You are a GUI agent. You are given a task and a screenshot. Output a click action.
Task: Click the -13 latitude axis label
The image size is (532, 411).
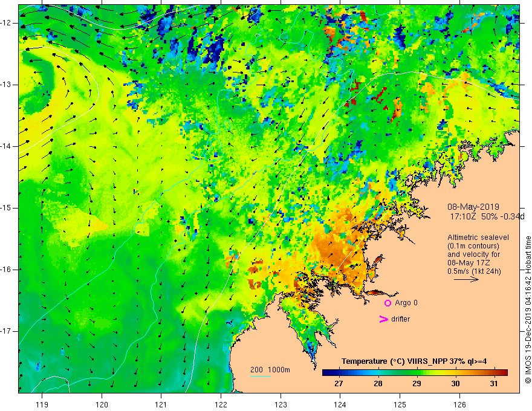coord(7,85)
